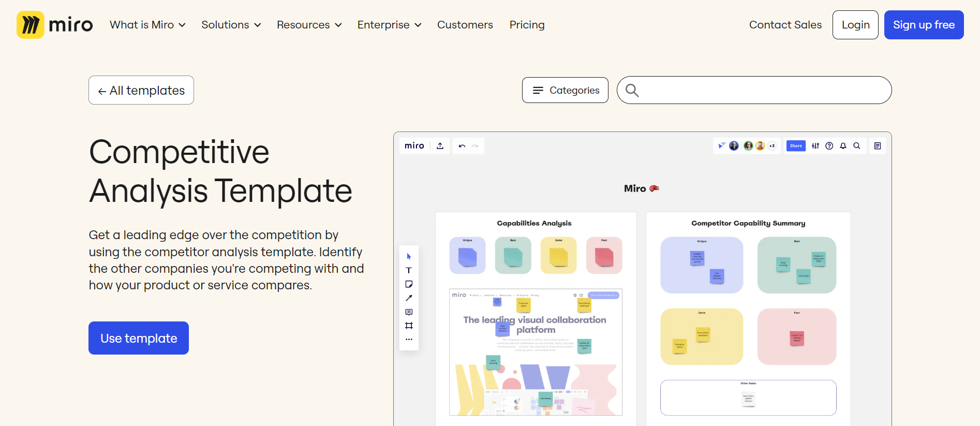Screen dimensions: 980x426
Task: Click the Login button
Action: [x=855, y=25]
